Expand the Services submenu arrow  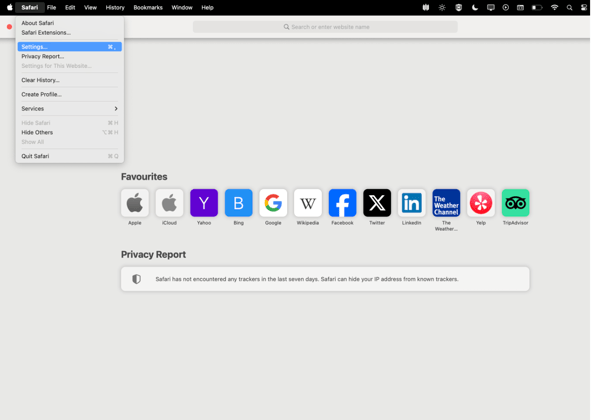click(x=116, y=109)
